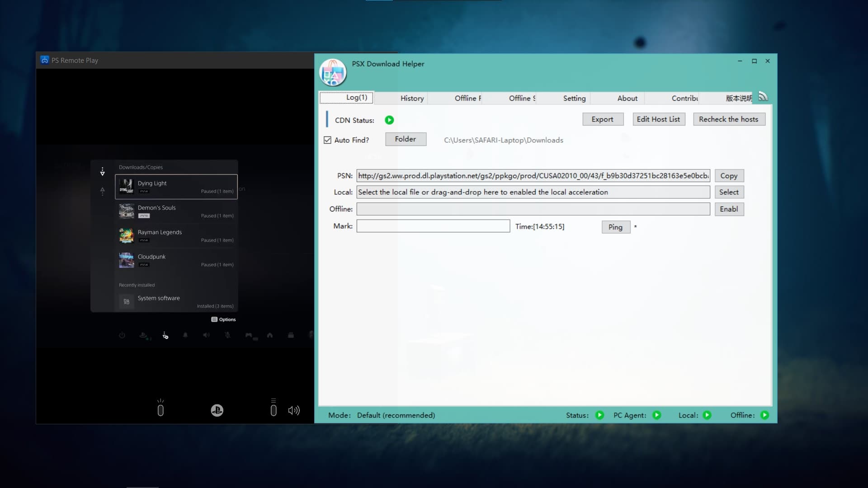Viewport: 868px width, 488px height.
Task: Select Demon's Souls download entry
Action: tap(176, 211)
